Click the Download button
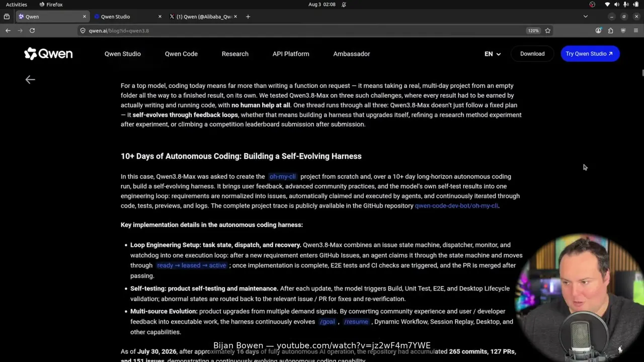This screenshot has width=644, height=362. coord(532,54)
